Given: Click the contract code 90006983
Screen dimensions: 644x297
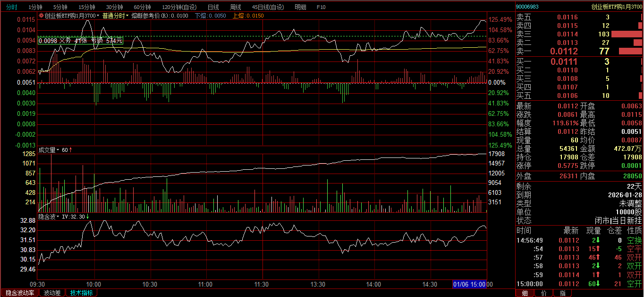Looking at the screenshot, I should [527, 7].
